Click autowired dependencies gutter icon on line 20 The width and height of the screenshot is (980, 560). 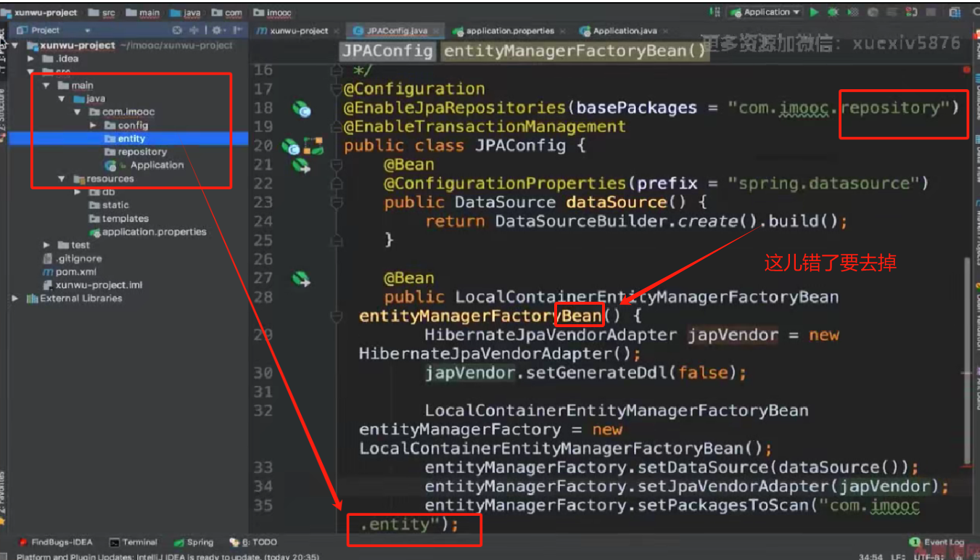point(313,146)
